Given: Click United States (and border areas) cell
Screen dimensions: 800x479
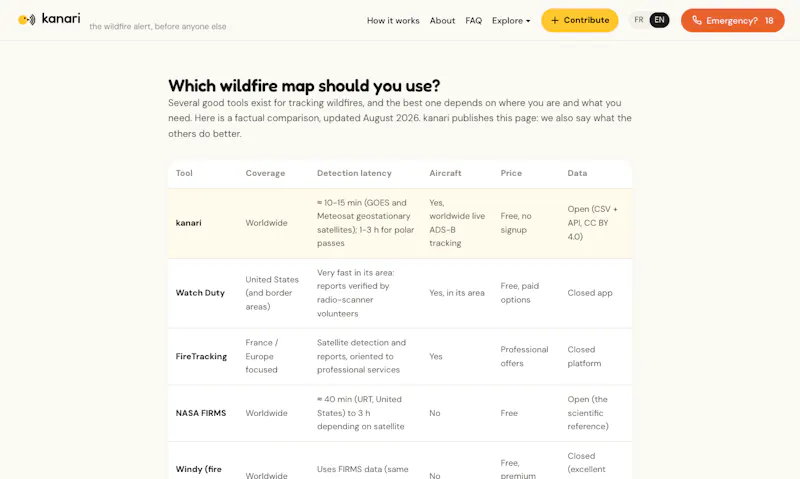Looking at the screenshot, I should [272, 293].
